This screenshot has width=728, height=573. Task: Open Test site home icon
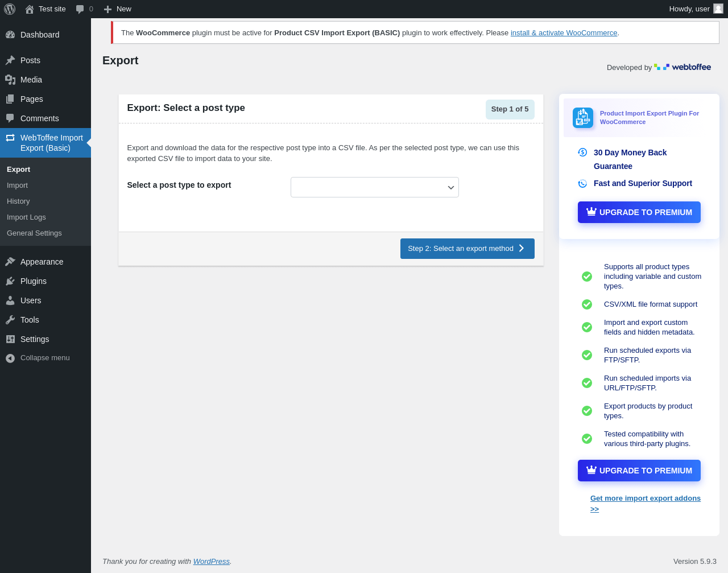pyautogui.click(x=30, y=9)
